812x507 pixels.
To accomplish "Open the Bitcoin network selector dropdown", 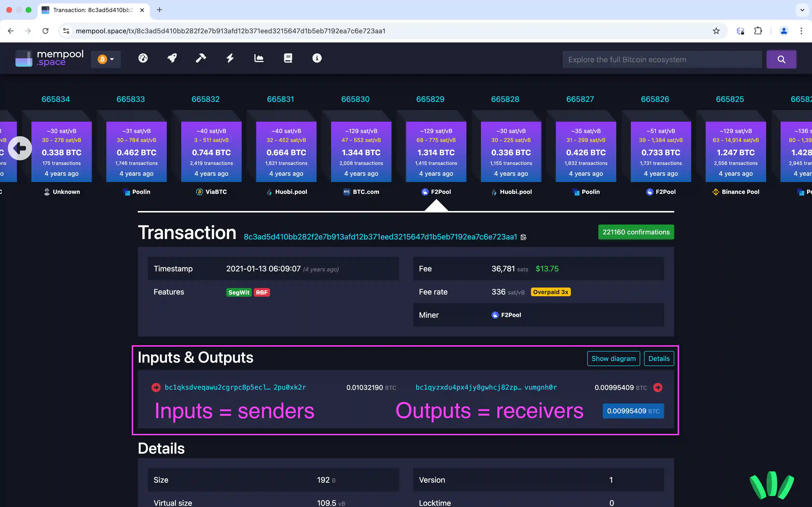I will [x=106, y=59].
